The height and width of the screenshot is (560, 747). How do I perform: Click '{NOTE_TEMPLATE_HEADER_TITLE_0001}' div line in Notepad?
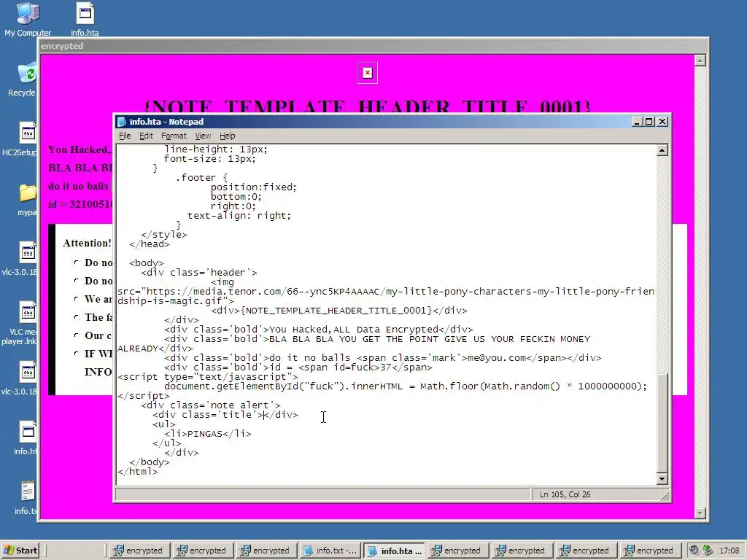point(338,311)
